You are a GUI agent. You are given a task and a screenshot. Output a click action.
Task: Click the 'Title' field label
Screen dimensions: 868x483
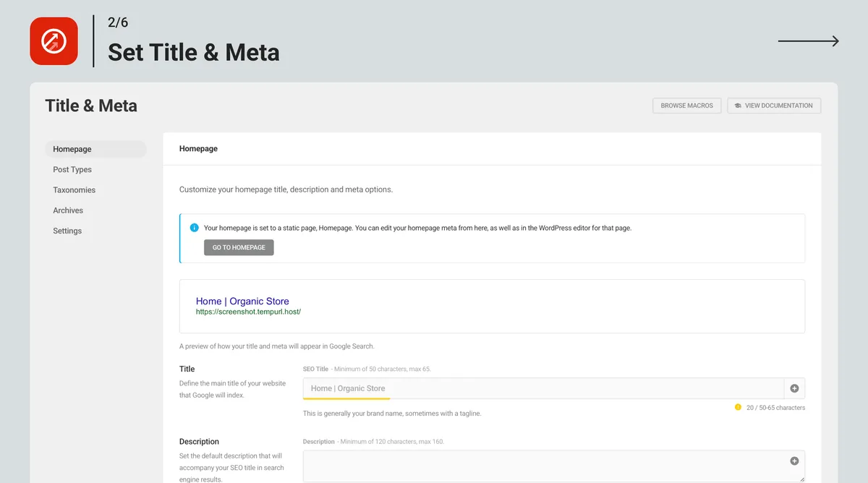[187, 369]
